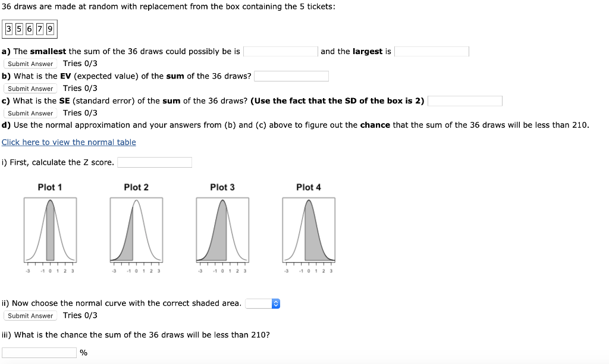Open the normal curve selection dropdown
This screenshot has width=609, height=364.
pyautogui.click(x=259, y=303)
